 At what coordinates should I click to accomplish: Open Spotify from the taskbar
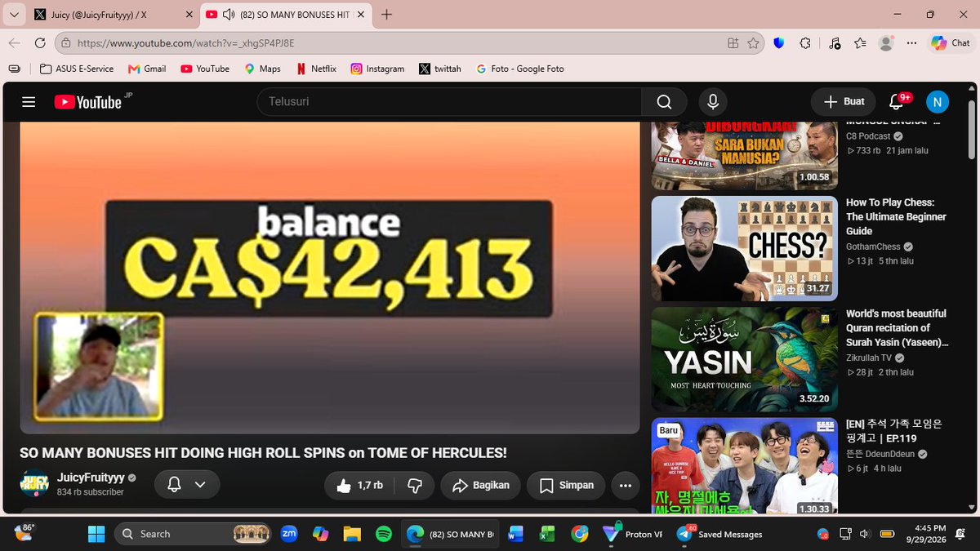(x=384, y=534)
